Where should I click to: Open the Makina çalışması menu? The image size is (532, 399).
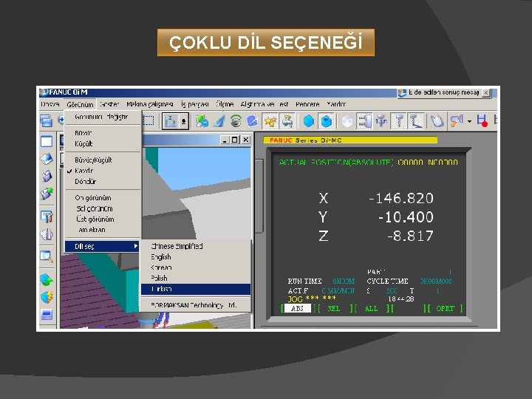pos(149,104)
